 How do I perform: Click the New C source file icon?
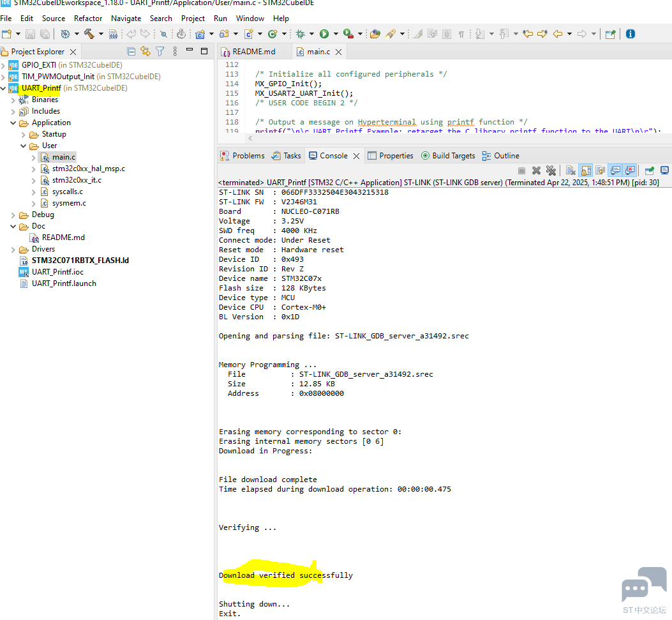(249, 34)
